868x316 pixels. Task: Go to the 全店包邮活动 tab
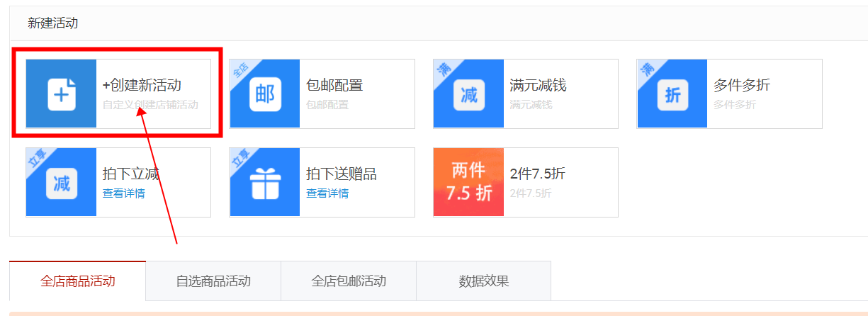coord(349,281)
